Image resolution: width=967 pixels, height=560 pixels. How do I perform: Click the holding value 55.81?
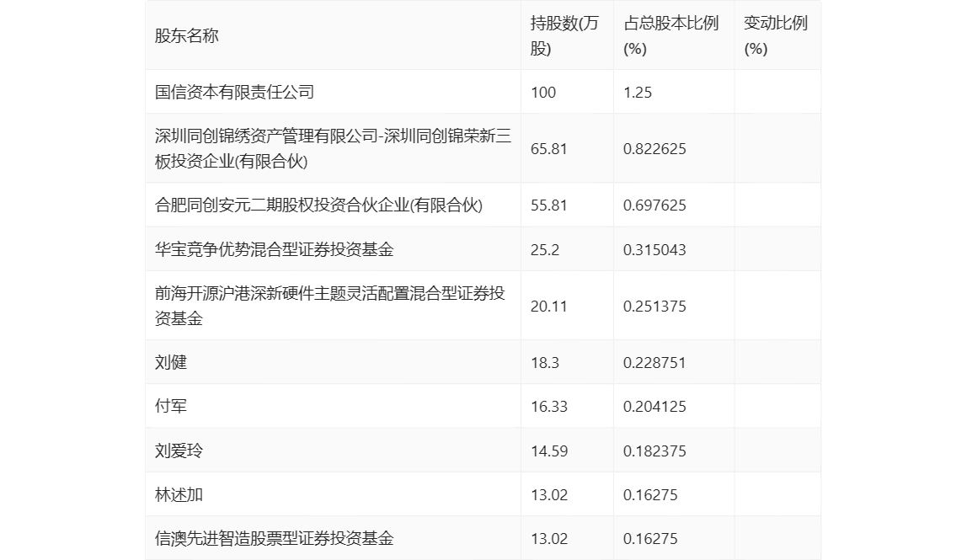tap(549, 205)
